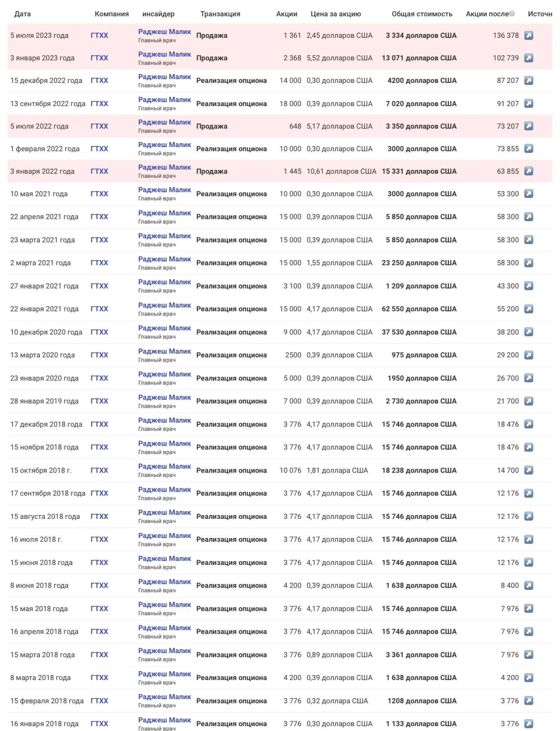Image resolution: width=560 pixels, height=731 pixels.
Task: Click source arrow icon for 15 декабря 2022
Action: [x=529, y=81]
